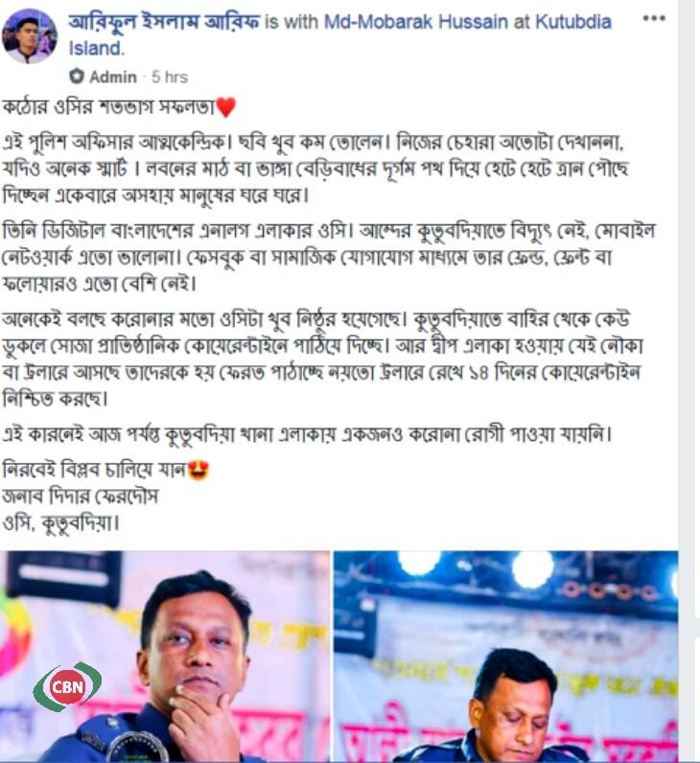Click the vertical scrollbar strip at right
This screenshot has width=700, height=763.
pyautogui.click(x=689, y=381)
